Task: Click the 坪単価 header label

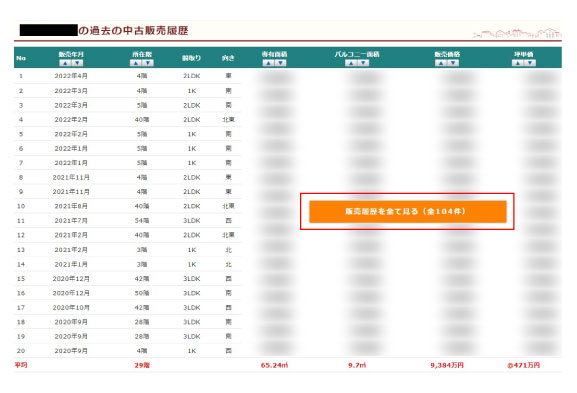Action: pos(524,54)
